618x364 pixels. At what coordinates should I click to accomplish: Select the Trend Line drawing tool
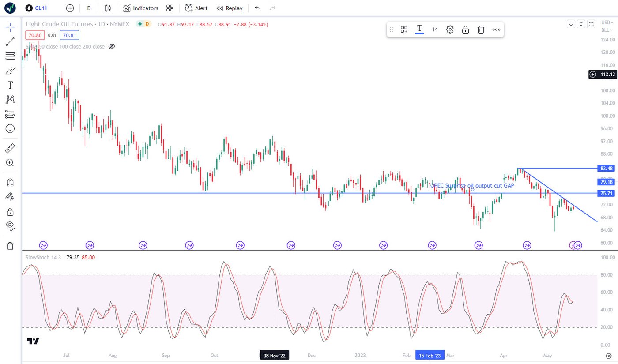tap(10, 42)
